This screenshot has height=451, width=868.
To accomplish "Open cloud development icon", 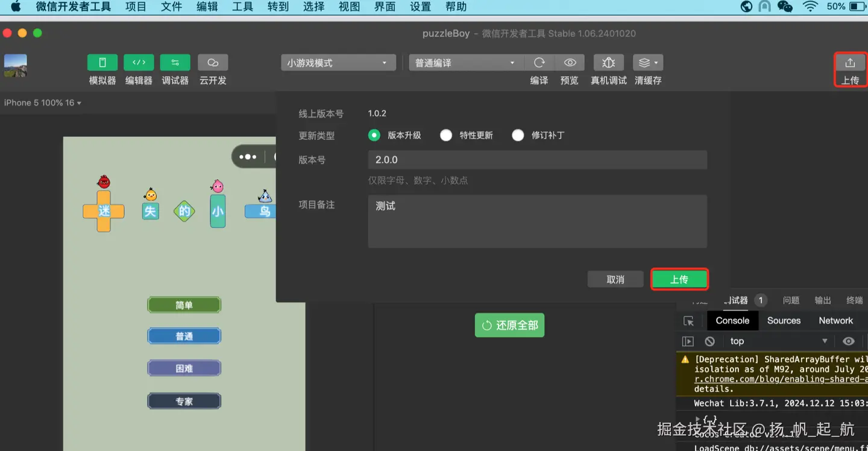I will point(213,63).
